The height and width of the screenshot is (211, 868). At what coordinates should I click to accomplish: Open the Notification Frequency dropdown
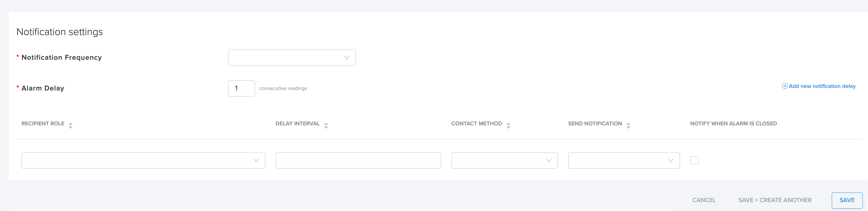[x=292, y=57]
